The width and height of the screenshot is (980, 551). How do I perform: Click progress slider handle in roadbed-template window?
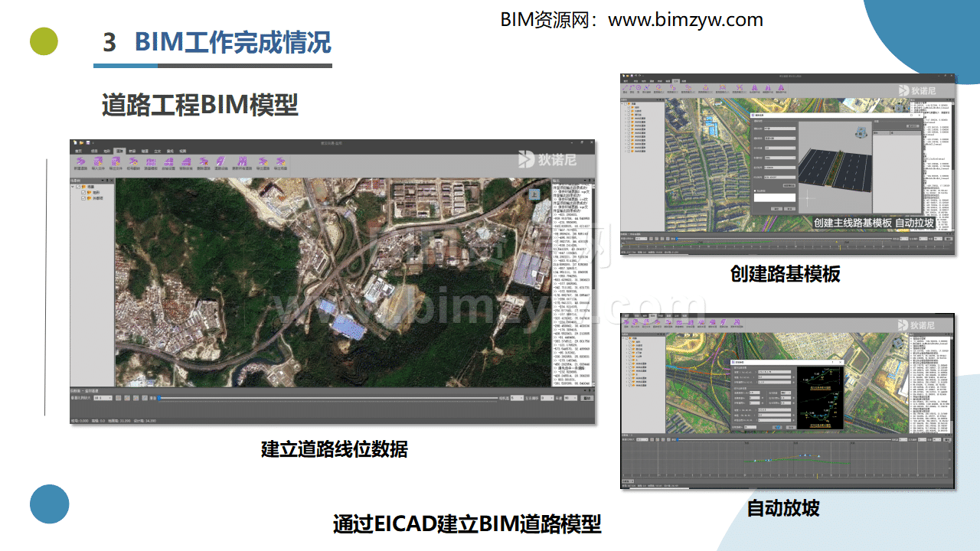(x=677, y=238)
